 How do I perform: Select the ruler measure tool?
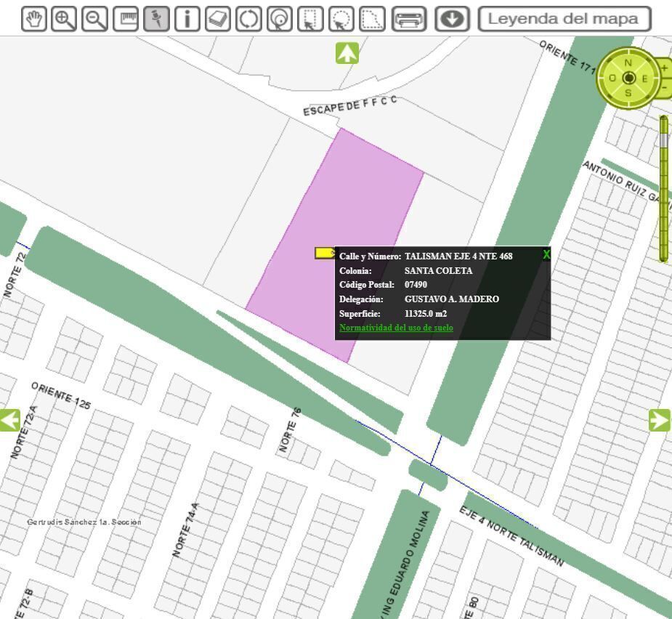point(126,20)
